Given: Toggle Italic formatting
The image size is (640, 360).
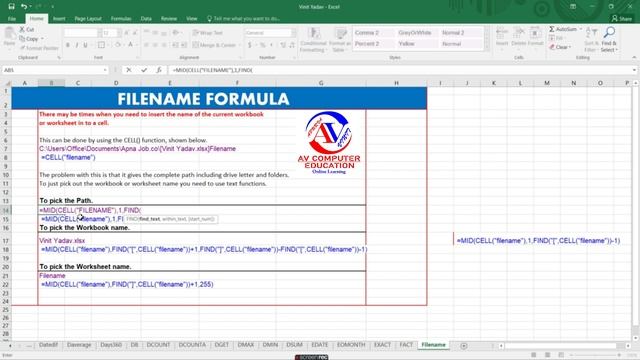Looking at the screenshot, I should tap(77, 45).
